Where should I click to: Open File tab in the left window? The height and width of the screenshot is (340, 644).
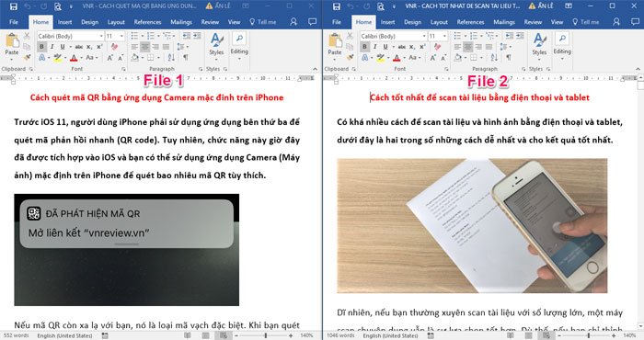pyautogui.click(x=14, y=22)
